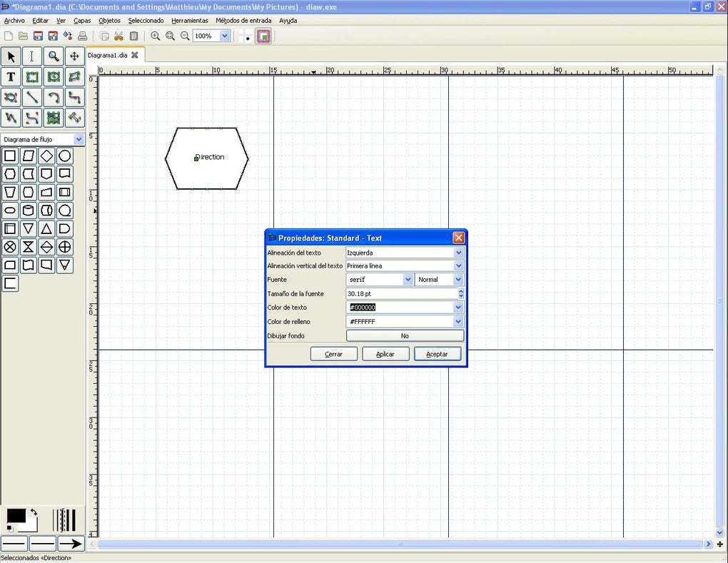Viewport: 728px width, 563px height.
Task: Click the Aceptar button
Action: pyautogui.click(x=438, y=354)
